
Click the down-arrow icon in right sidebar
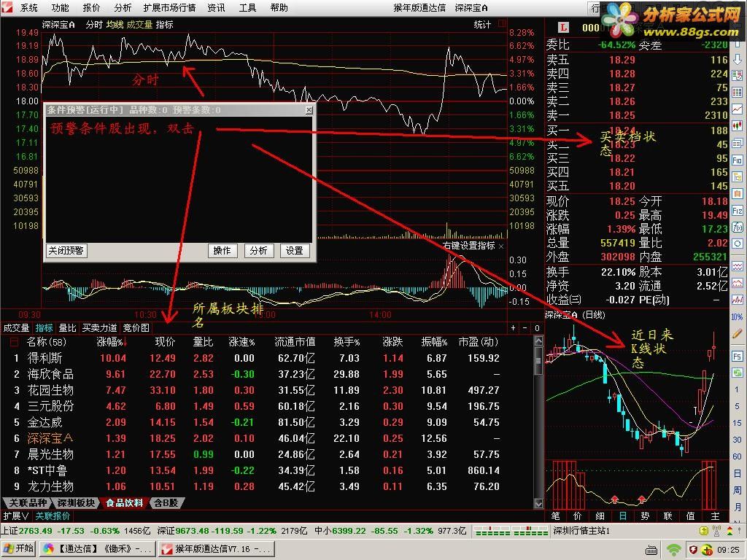pyautogui.click(x=737, y=59)
